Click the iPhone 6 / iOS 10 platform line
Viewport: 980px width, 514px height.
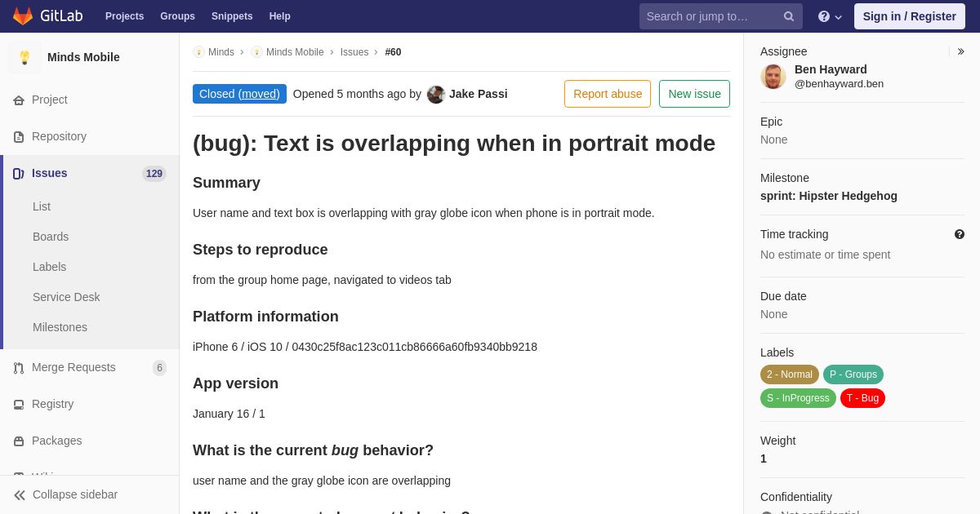click(365, 347)
